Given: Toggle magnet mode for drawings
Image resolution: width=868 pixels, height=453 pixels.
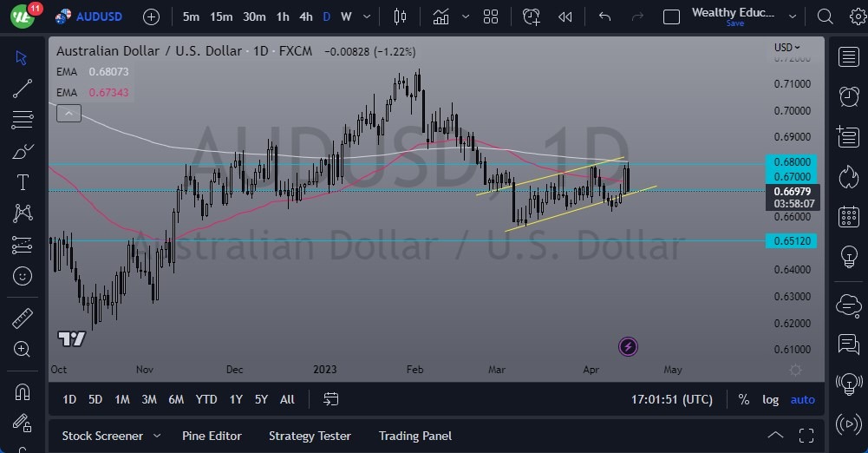Looking at the screenshot, I should tap(23, 391).
